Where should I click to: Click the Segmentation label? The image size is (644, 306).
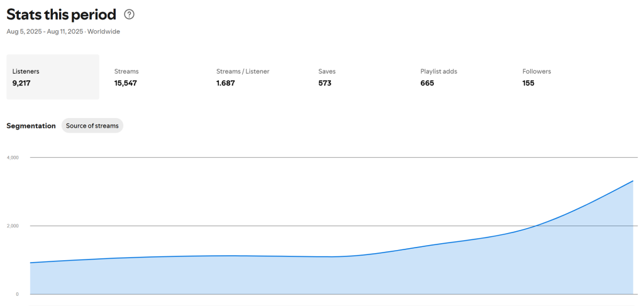[31, 126]
